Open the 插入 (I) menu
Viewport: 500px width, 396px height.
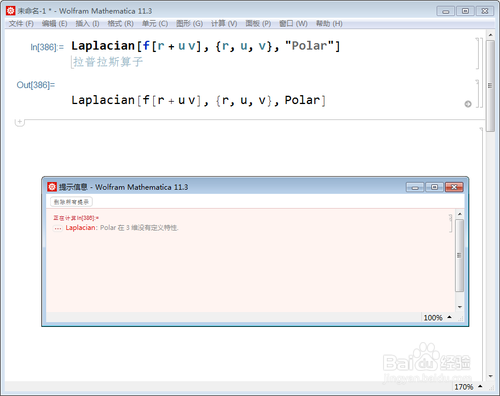87,24
